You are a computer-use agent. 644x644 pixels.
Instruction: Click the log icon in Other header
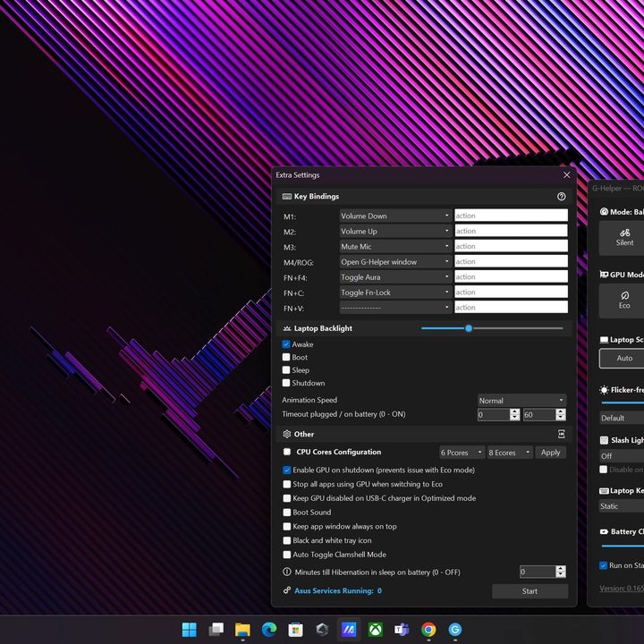[x=561, y=434]
